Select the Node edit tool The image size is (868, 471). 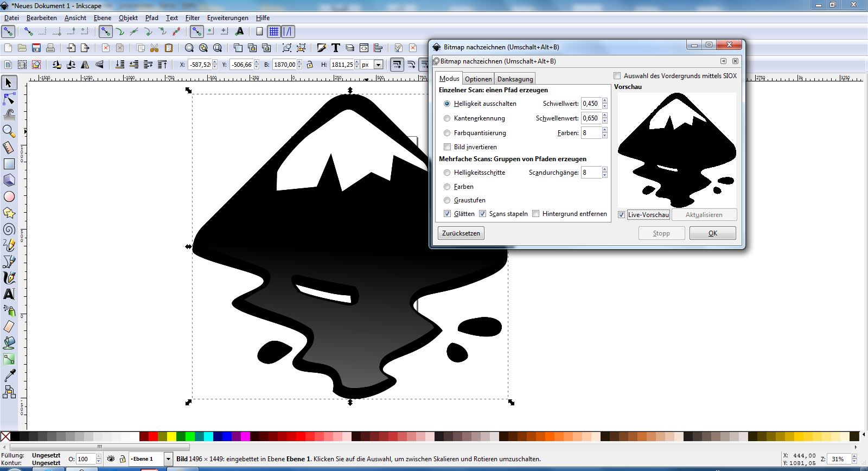coord(9,99)
